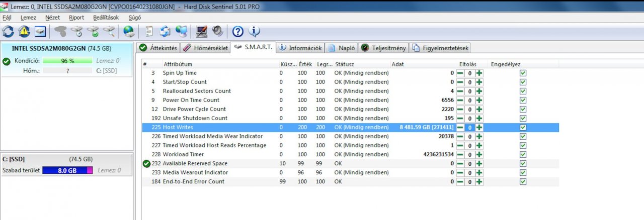Click plus offset button for Workload Timer
Screen dimensions: 644x220
click(x=479, y=154)
